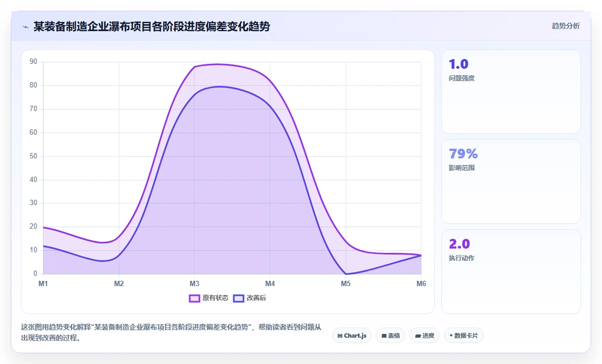Click the 改善后 legend label

(256, 298)
